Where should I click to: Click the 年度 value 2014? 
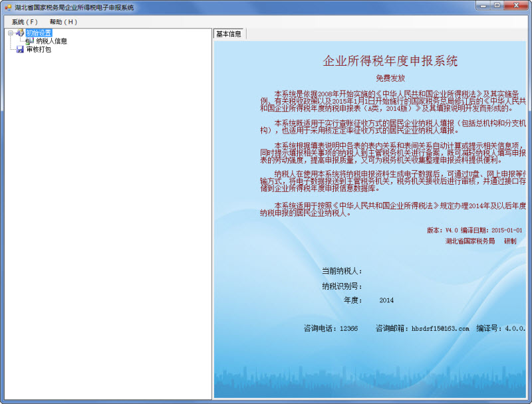click(386, 300)
